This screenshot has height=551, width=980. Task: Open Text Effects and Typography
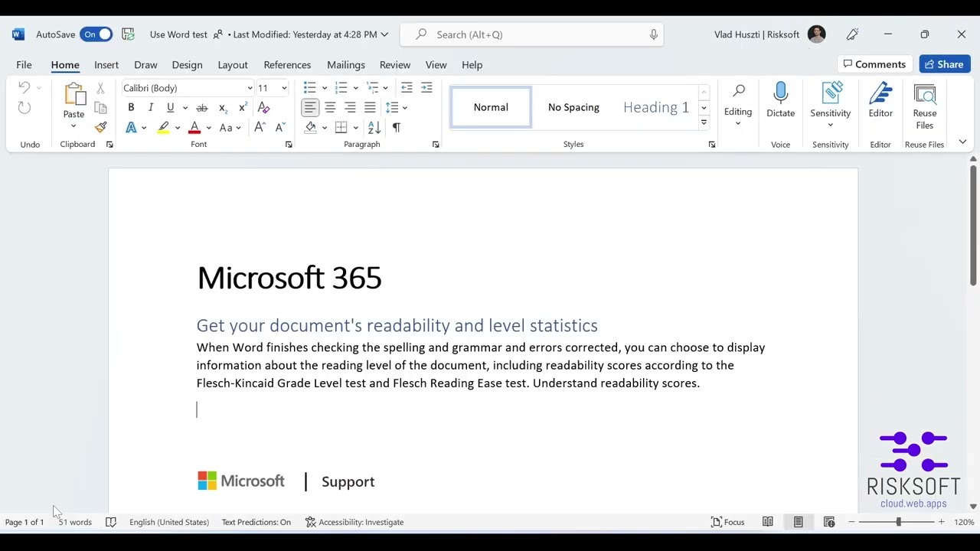point(131,128)
